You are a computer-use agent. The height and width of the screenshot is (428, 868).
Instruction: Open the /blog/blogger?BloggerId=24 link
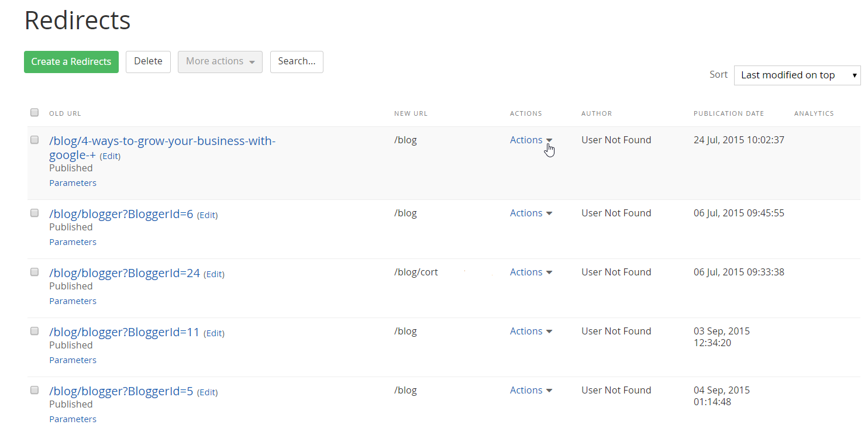(125, 273)
